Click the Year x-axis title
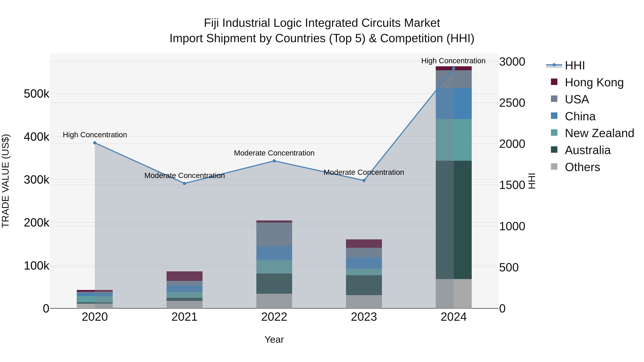 pos(274,340)
